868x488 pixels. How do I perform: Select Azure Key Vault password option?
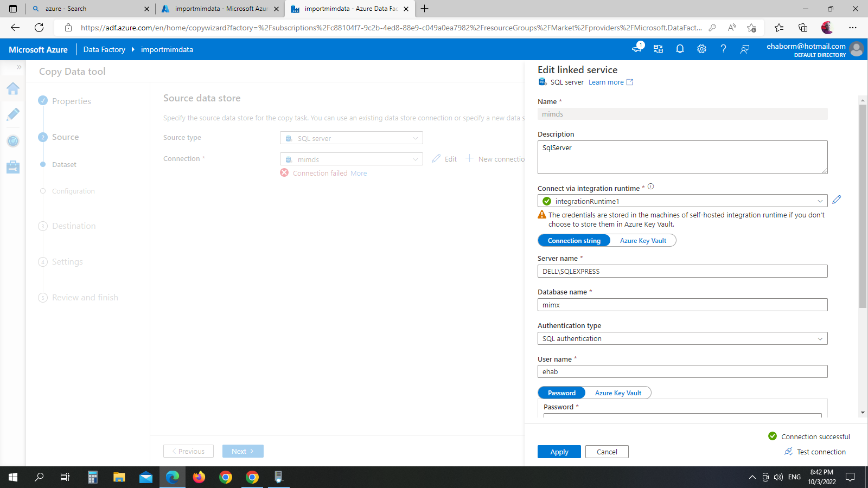coord(618,393)
